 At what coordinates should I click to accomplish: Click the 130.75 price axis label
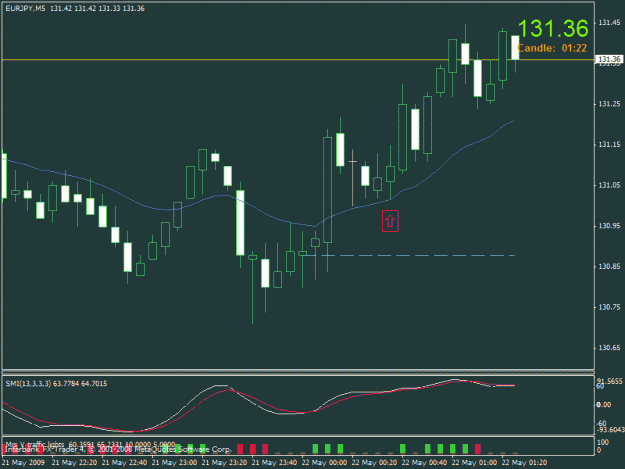point(609,307)
